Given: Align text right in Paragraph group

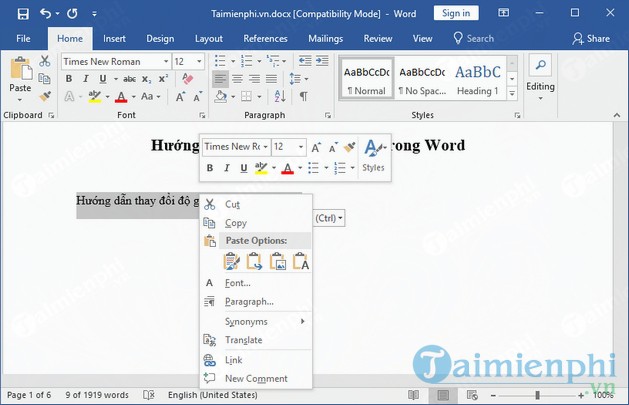Looking at the screenshot, I should click(254, 79).
